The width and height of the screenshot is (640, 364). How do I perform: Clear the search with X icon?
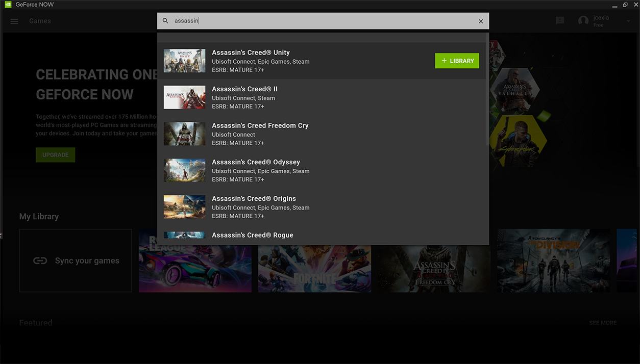pyautogui.click(x=480, y=21)
